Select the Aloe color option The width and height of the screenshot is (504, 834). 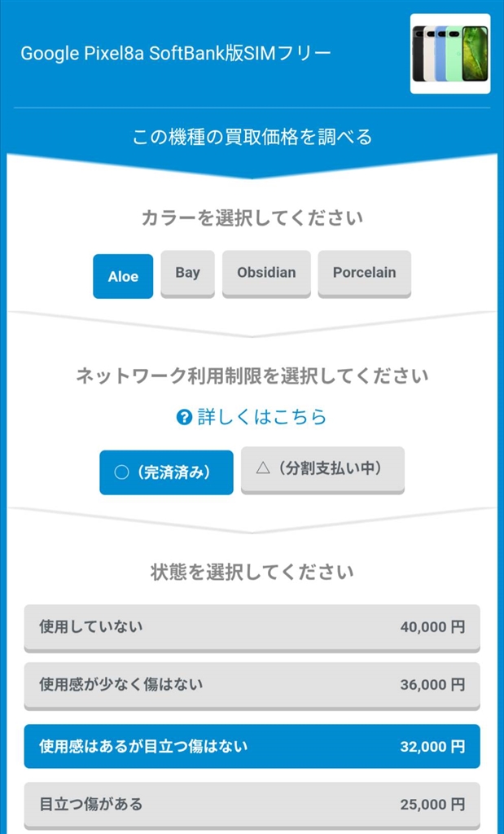pyautogui.click(x=123, y=276)
